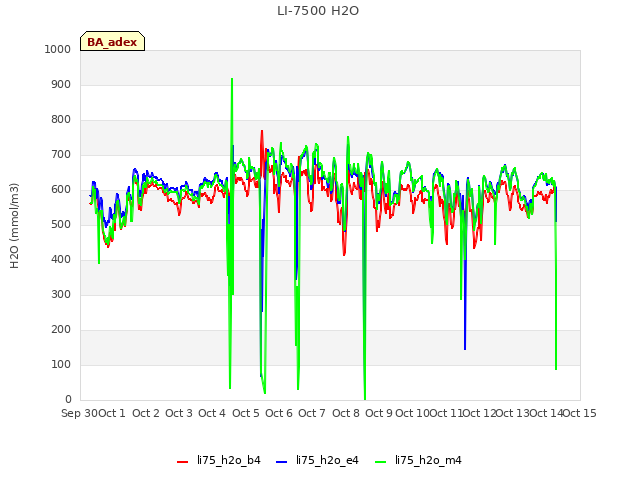Click the 900 y-axis tick label
This screenshot has height=480, width=640.
[61, 84]
